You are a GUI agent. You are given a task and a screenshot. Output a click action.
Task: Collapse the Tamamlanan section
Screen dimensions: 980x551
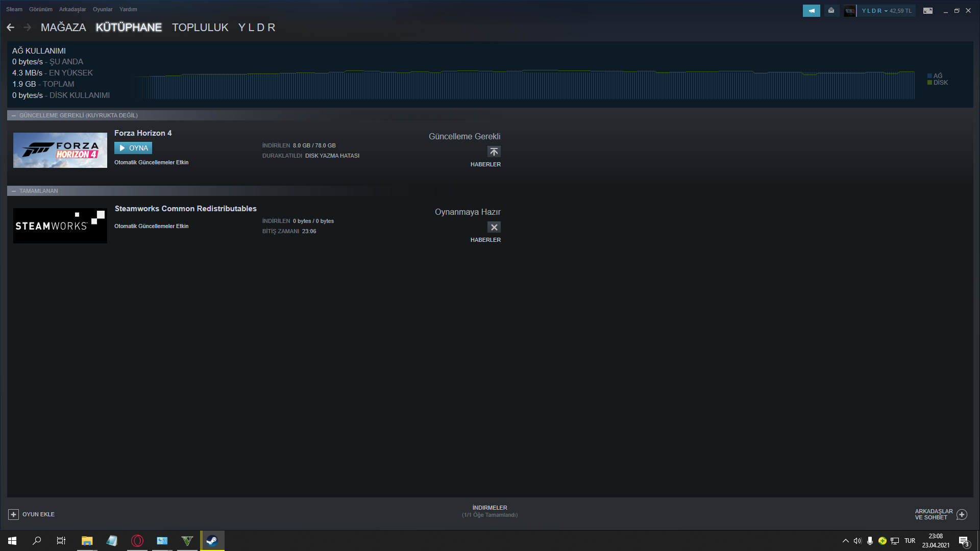[14, 191]
